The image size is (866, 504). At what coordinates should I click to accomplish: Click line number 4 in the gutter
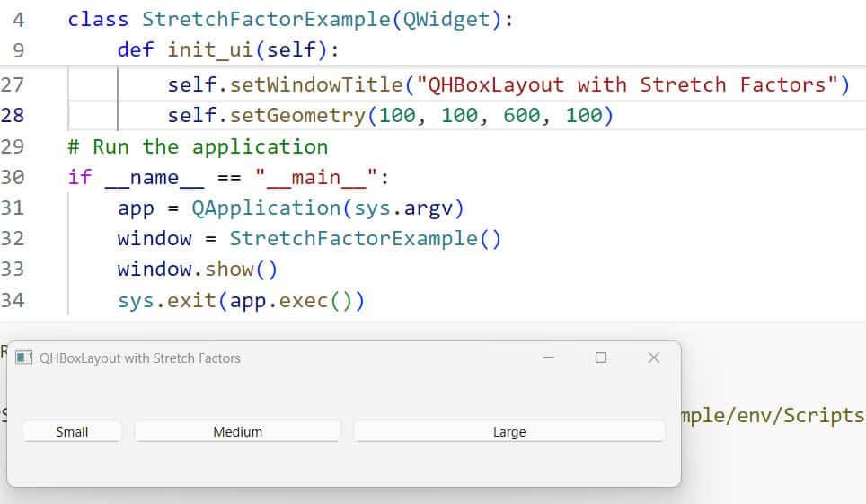pyautogui.click(x=18, y=20)
